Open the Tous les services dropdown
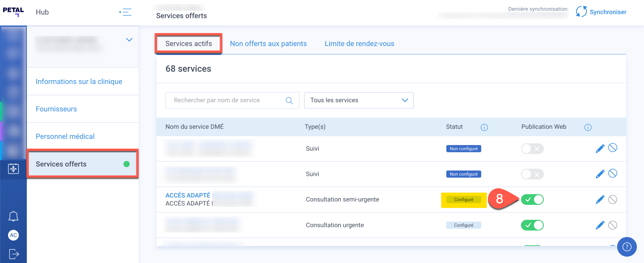Image resolution: width=644 pixels, height=263 pixels. [359, 100]
